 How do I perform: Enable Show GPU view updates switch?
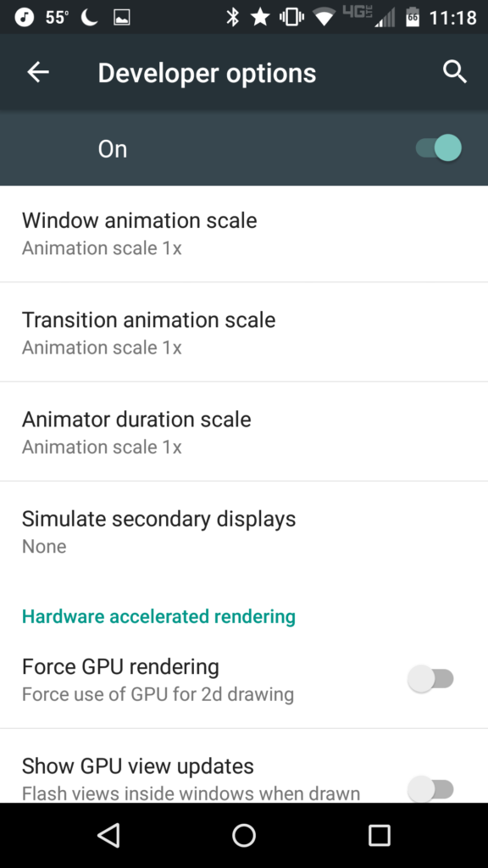pyautogui.click(x=431, y=787)
